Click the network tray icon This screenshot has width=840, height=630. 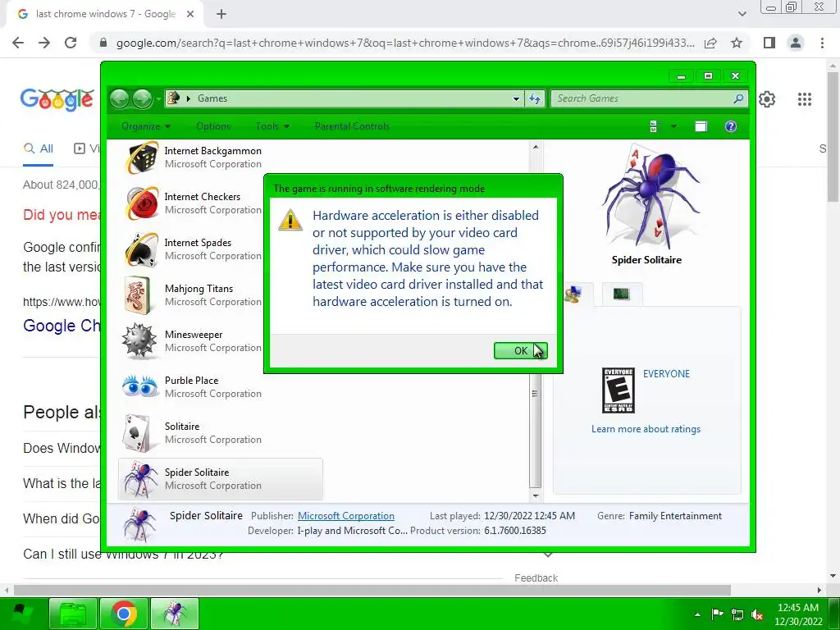click(x=737, y=614)
